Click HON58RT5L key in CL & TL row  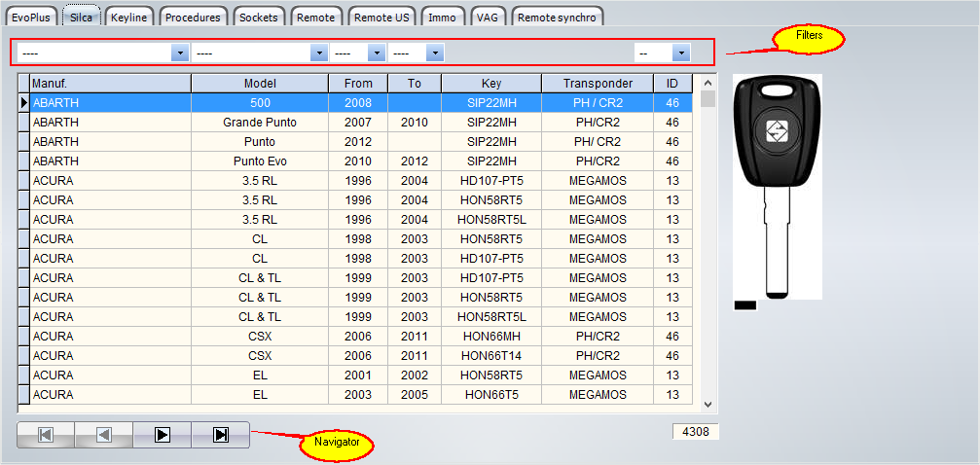[491, 317]
